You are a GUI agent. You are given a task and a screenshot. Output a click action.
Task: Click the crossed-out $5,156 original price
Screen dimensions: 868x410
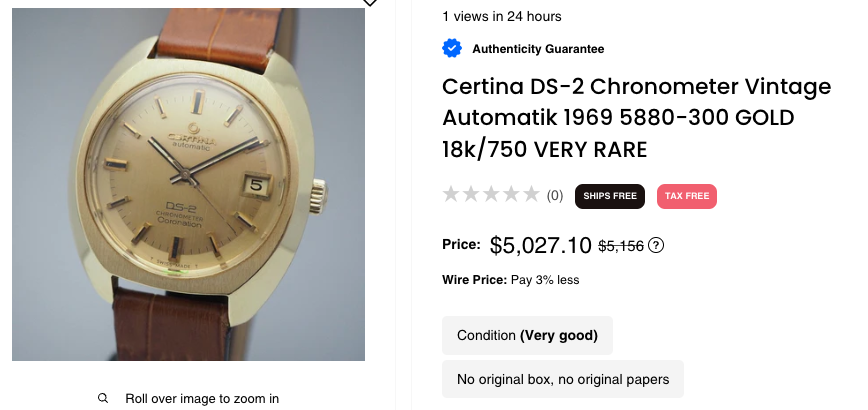point(620,246)
